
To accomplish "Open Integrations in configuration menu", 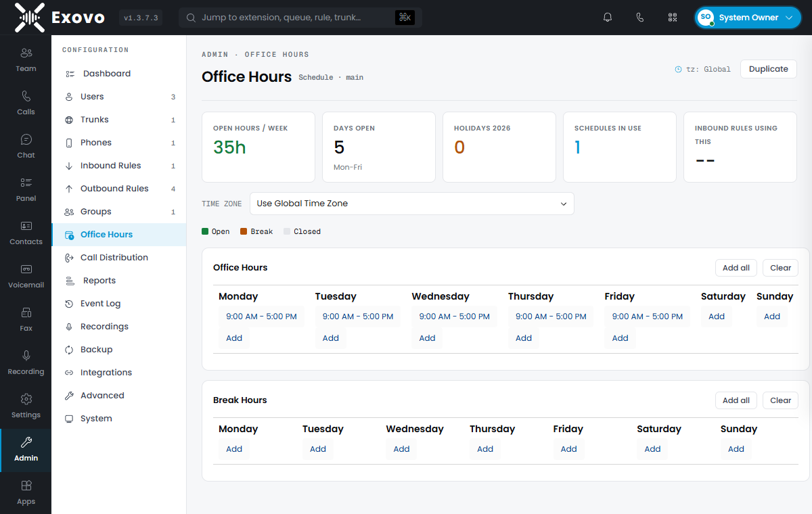I will [x=118, y=373].
